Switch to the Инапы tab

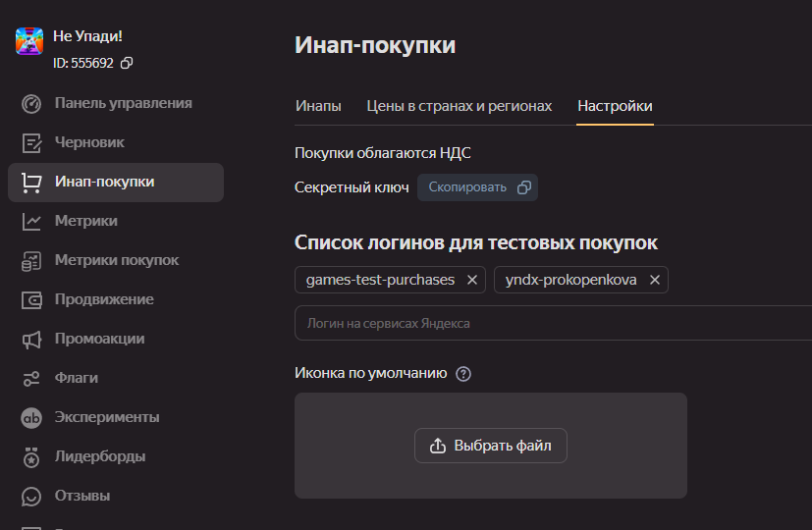[x=318, y=106]
